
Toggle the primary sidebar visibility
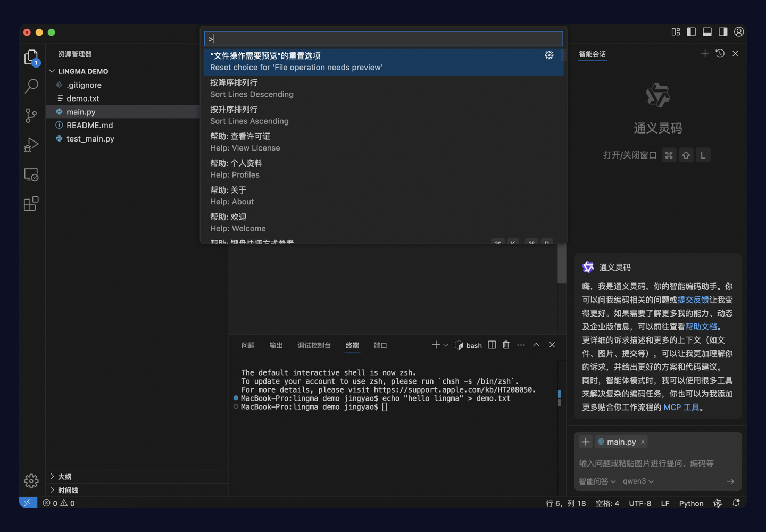[x=692, y=32]
